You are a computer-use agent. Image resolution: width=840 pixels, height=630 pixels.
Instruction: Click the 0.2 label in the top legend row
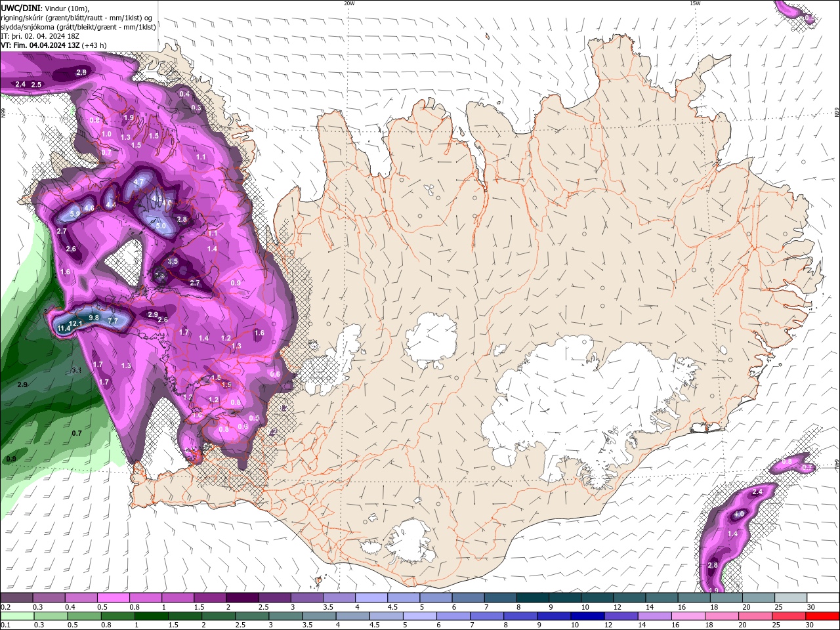coord(5,607)
